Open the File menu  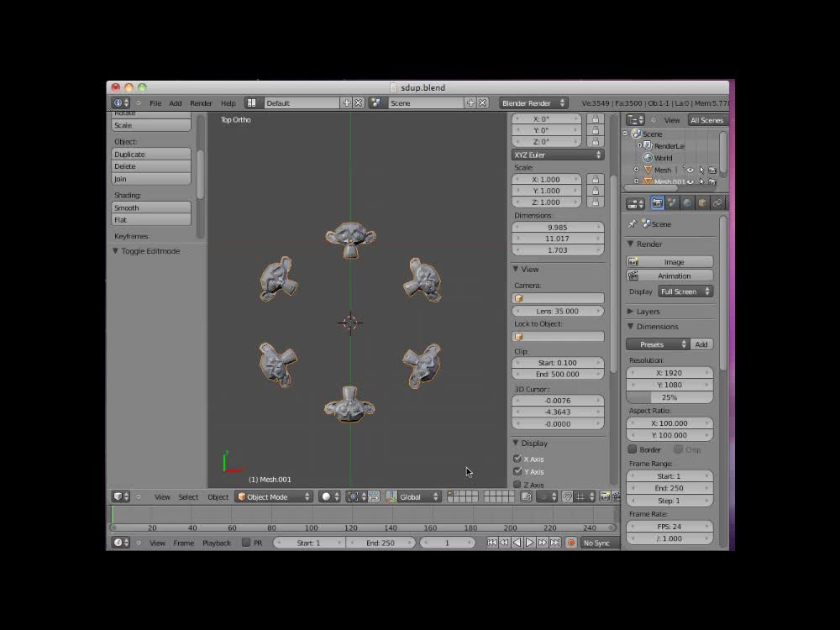point(155,102)
